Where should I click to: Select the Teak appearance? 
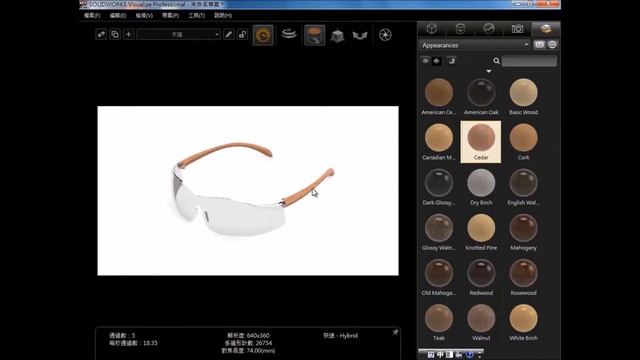point(439,322)
